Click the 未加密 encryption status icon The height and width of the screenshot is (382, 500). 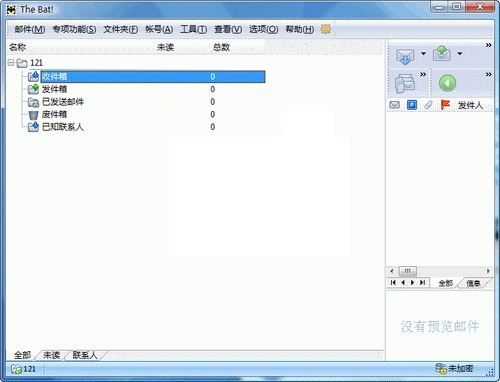coord(441,368)
